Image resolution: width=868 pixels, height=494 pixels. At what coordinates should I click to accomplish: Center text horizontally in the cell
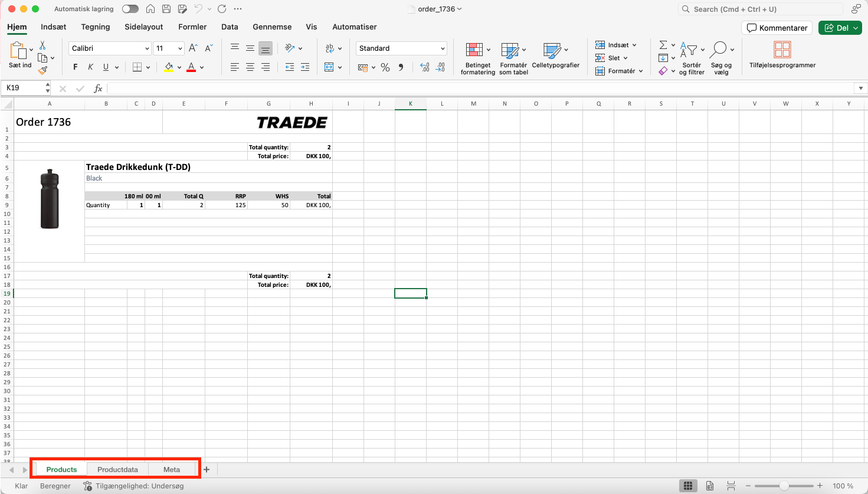click(x=250, y=67)
